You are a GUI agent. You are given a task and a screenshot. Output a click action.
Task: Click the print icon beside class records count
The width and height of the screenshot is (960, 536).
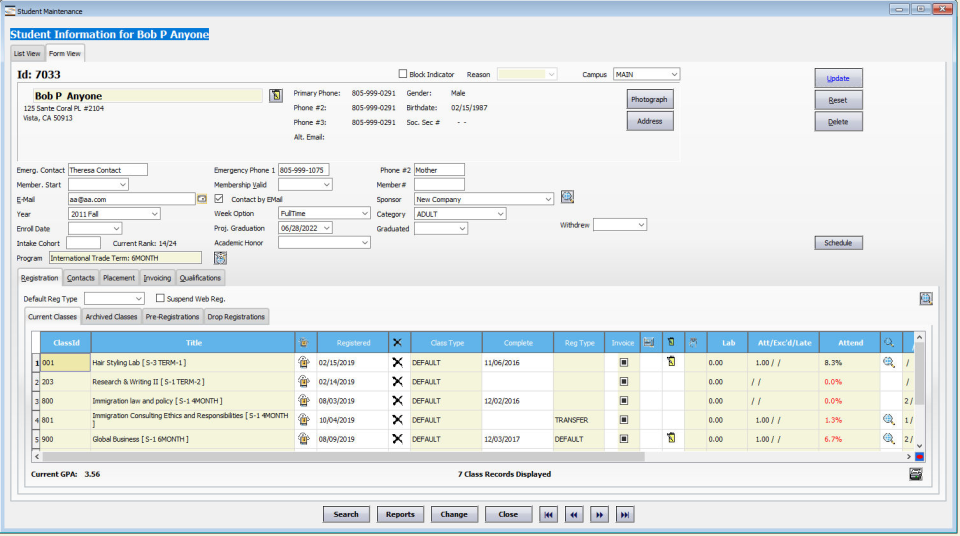[x=915, y=474]
